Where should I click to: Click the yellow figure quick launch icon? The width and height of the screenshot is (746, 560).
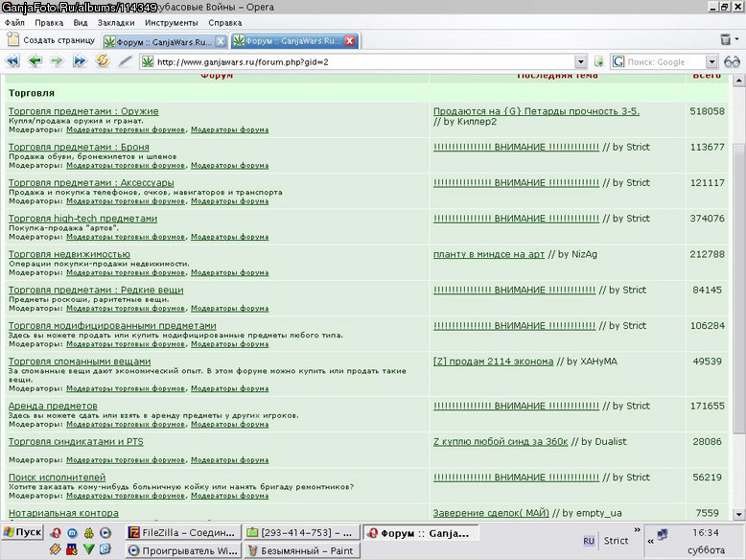tap(88, 533)
